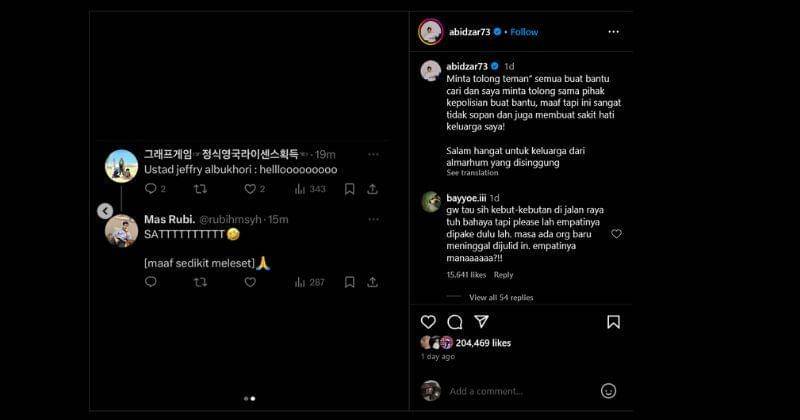Screen dimensions: 800x420
Task: Click See translation under caption
Action: 472,173
